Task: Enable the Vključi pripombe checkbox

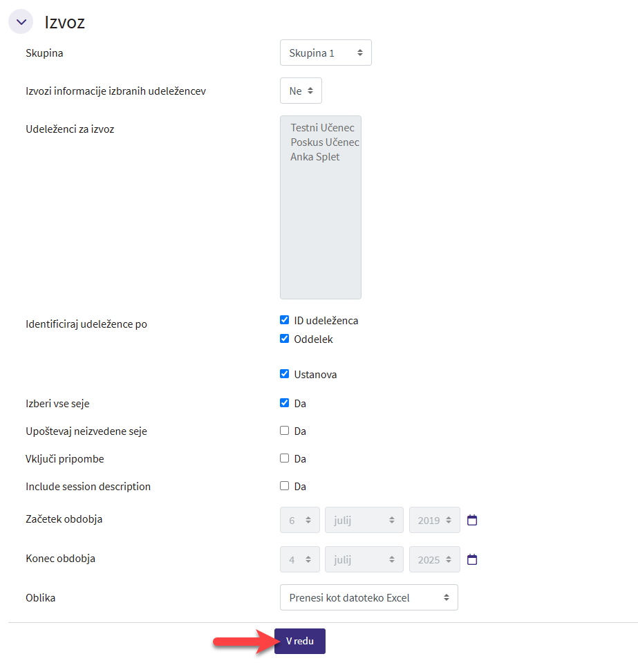Action: click(284, 458)
